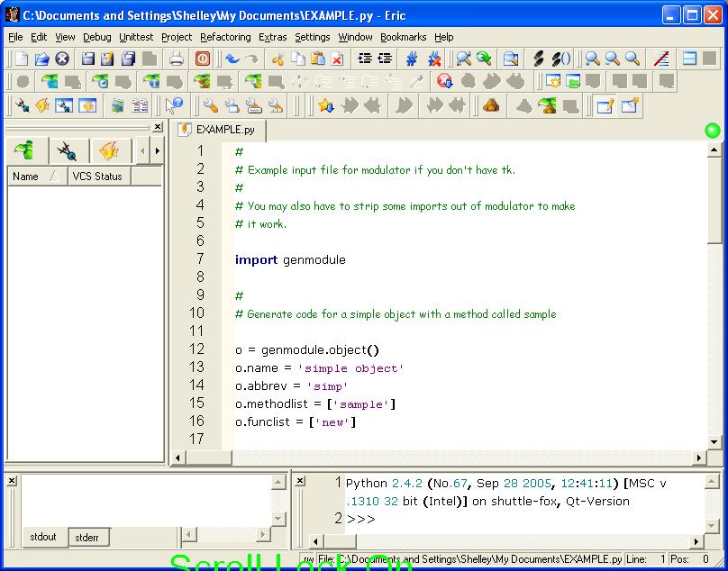Sort by the Name column header

(37, 177)
